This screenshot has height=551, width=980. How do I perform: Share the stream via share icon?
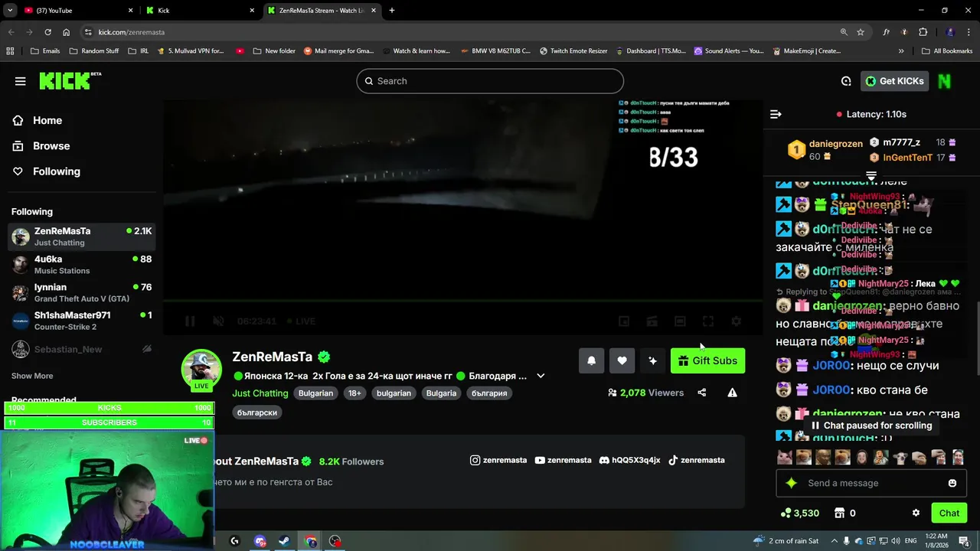point(702,393)
